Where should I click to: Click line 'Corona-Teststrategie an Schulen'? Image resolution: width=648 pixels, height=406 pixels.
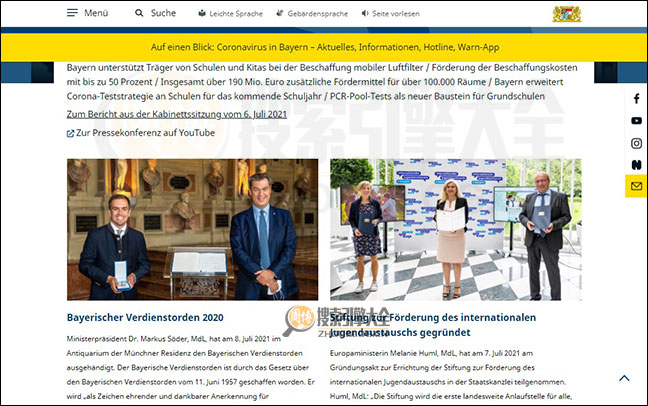click(305, 96)
